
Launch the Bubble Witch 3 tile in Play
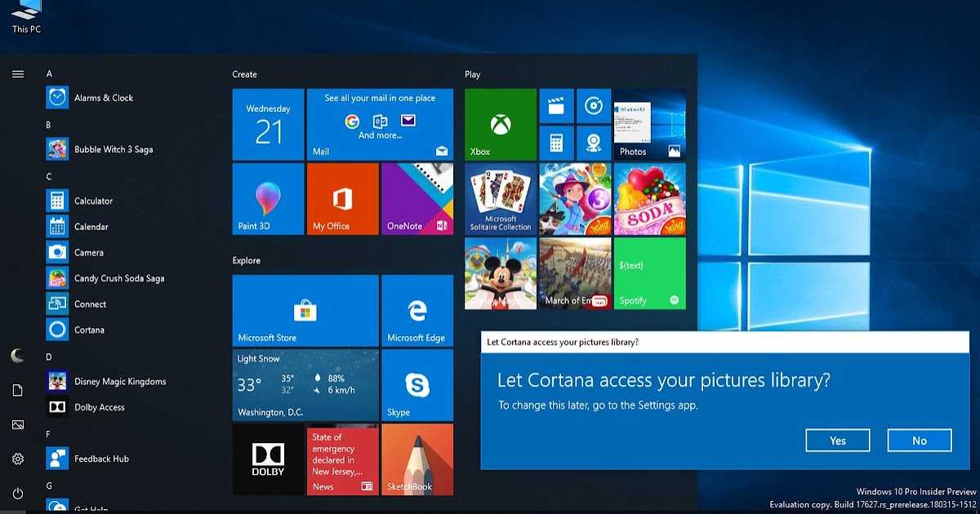pos(575,199)
